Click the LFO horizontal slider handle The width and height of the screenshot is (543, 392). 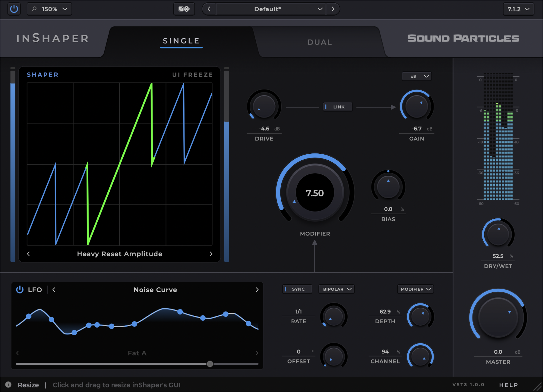click(210, 364)
